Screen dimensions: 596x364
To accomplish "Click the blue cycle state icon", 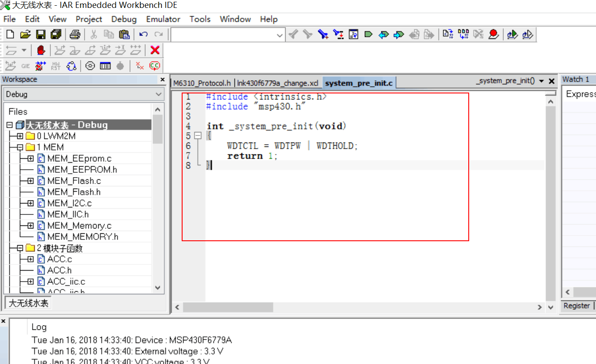I will 71,66.
